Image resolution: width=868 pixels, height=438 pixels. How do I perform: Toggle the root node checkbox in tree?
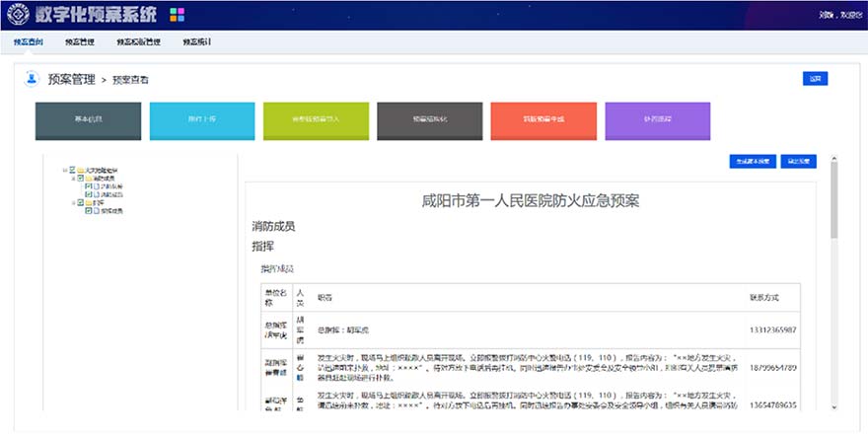pos(72,170)
